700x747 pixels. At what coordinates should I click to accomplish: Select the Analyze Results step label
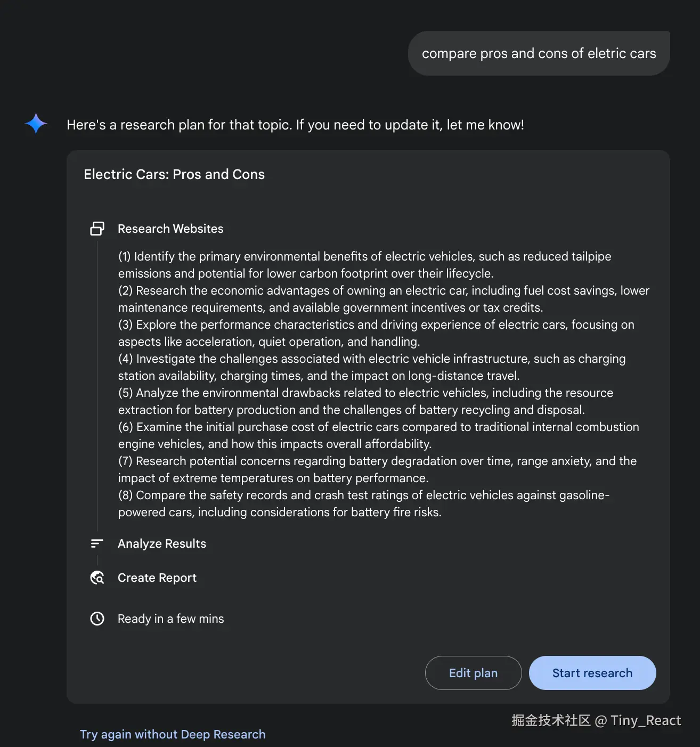(x=162, y=543)
